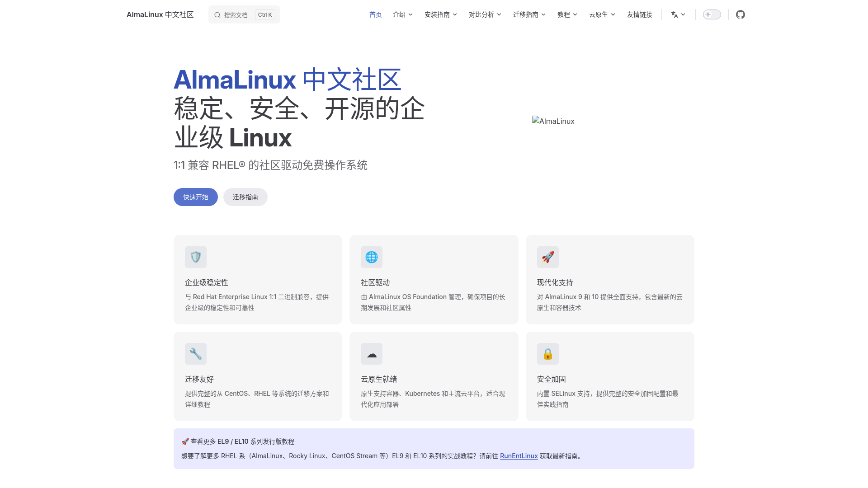Click the 对 AlmaLinux 9 和 10 description
This screenshot has height=488, width=868.
(610, 302)
